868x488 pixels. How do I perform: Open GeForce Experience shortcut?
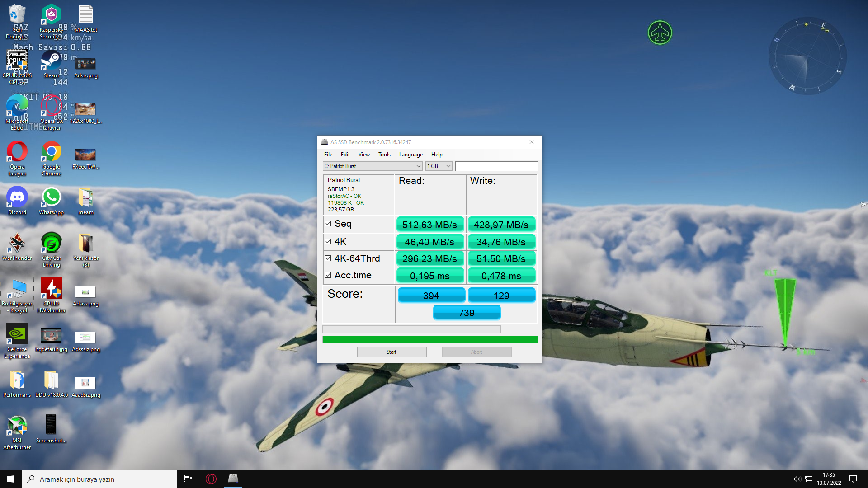click(17, 335)
